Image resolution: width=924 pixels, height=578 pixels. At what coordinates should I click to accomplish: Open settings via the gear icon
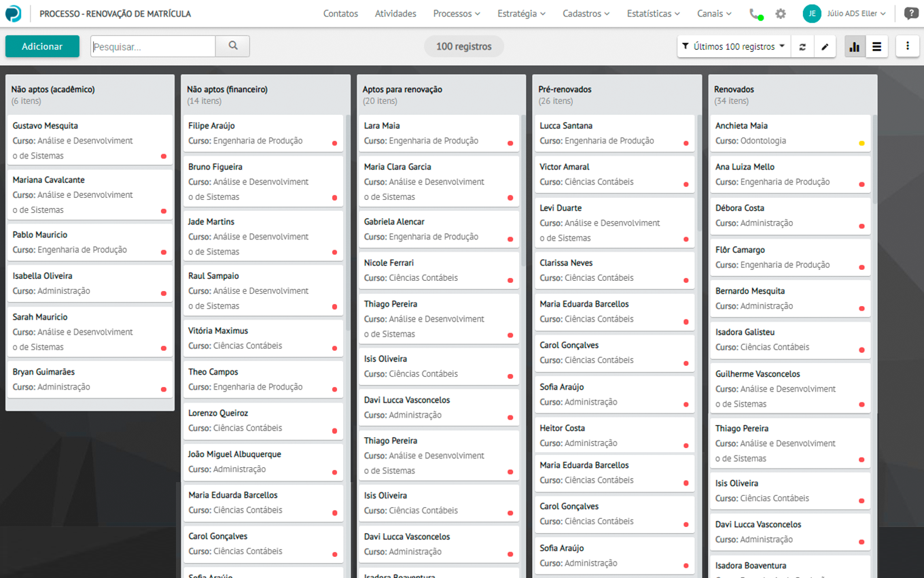[x=781, y=14]
